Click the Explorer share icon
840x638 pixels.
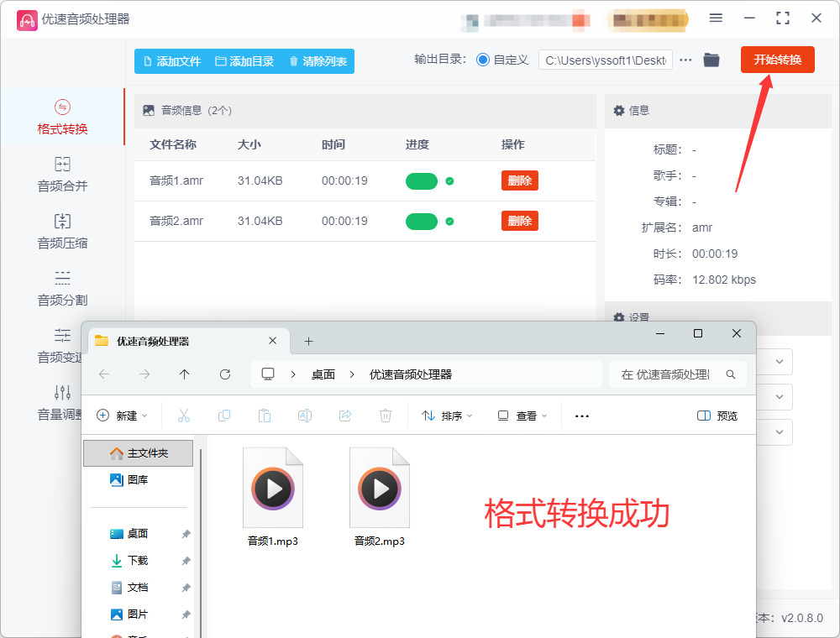click(x=345, y=416)
